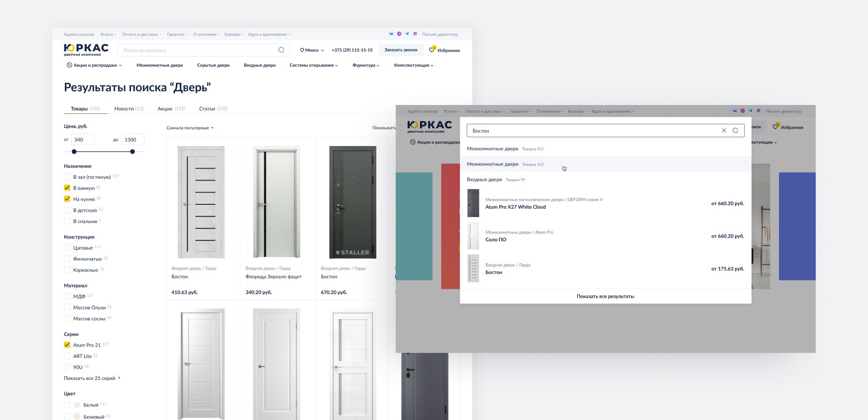Click the Избранное heart icon
Viewport: 868px width, 420px height.
432,50
